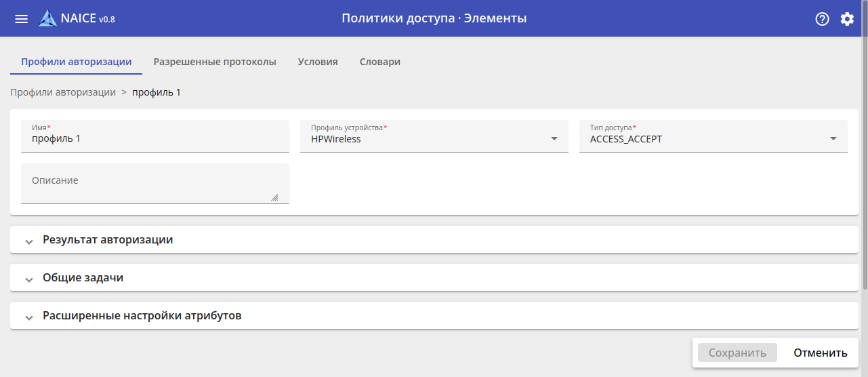Expand Результат авторизации chevron
Viewport: 868px width, 377px height.
(x=28, y=241)
